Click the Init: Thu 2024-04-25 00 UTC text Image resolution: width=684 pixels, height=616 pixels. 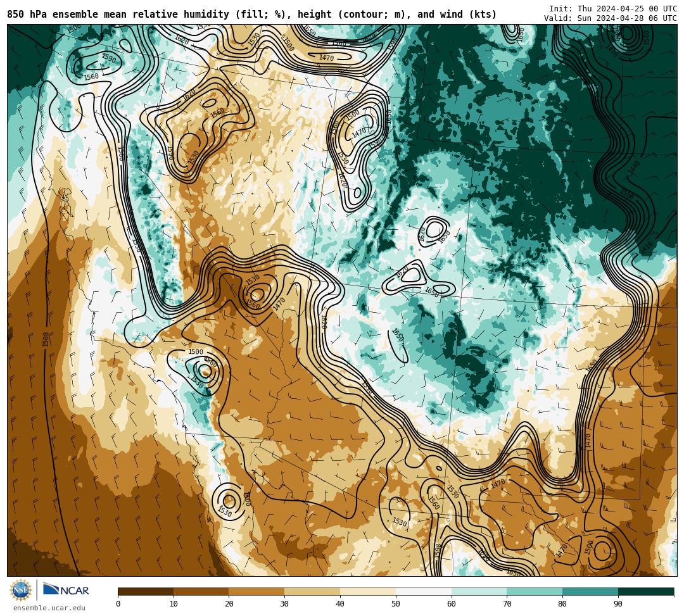pos(613,9)
